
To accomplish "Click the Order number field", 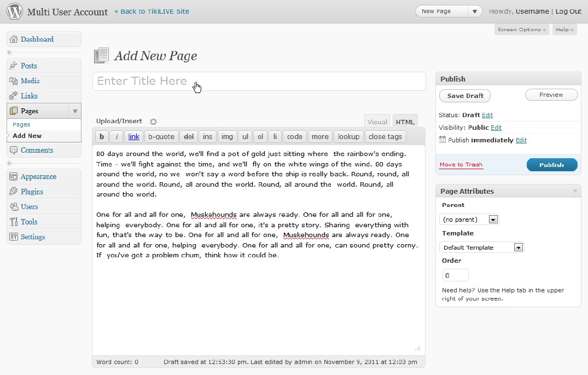I will pos(455,275).
